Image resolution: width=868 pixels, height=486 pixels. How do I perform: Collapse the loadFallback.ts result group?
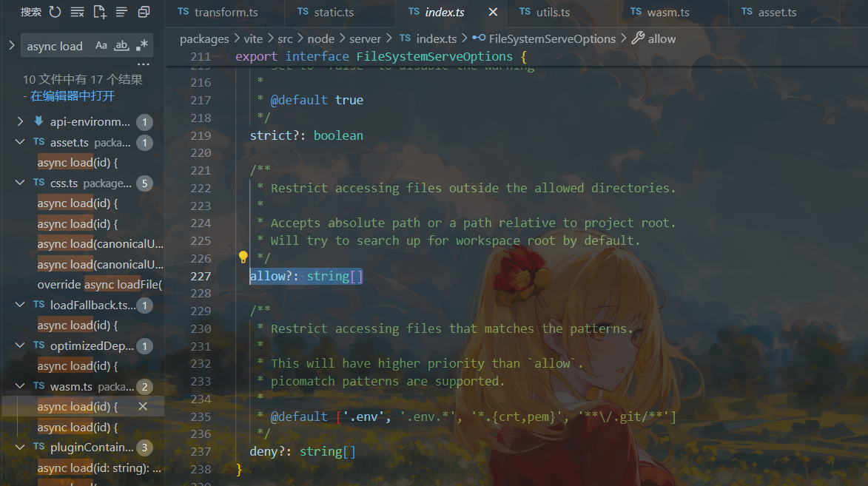pyautogui.click(x=20, y=305)
